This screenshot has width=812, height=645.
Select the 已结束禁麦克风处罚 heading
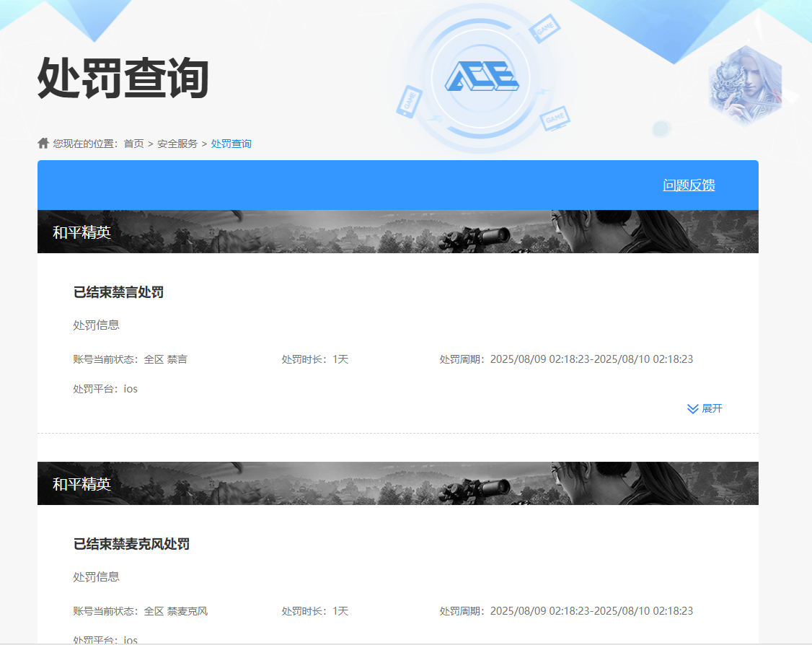pos(131,544)
